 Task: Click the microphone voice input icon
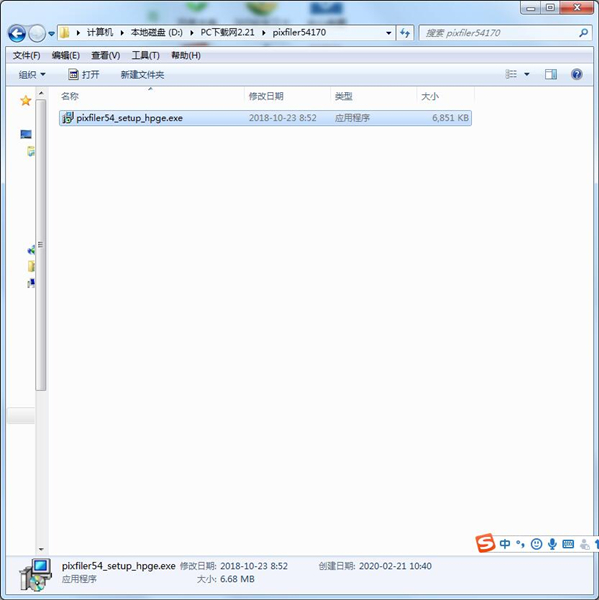[x=552, y=544]
